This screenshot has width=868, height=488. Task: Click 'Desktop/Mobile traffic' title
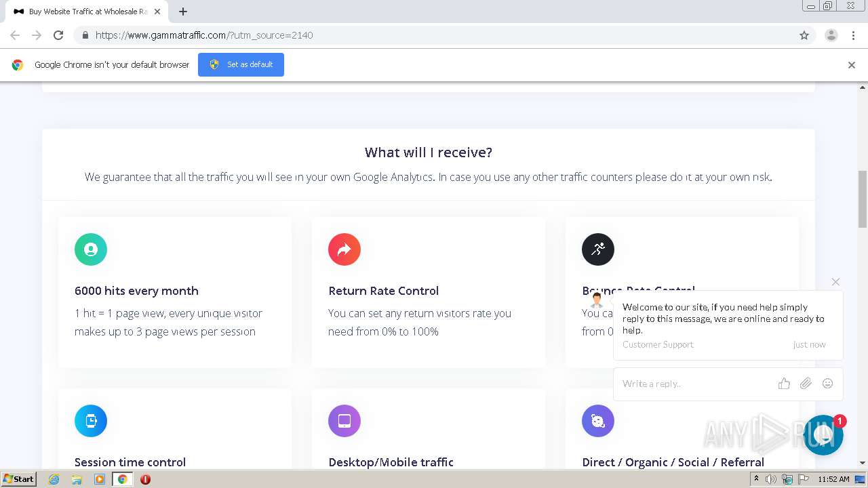coord(391,462)
